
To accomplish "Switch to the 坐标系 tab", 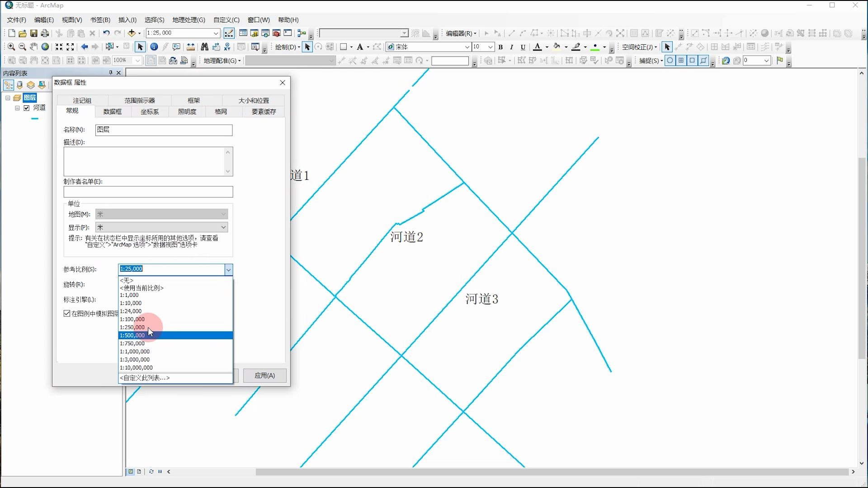I will click(x=150, y=112).
